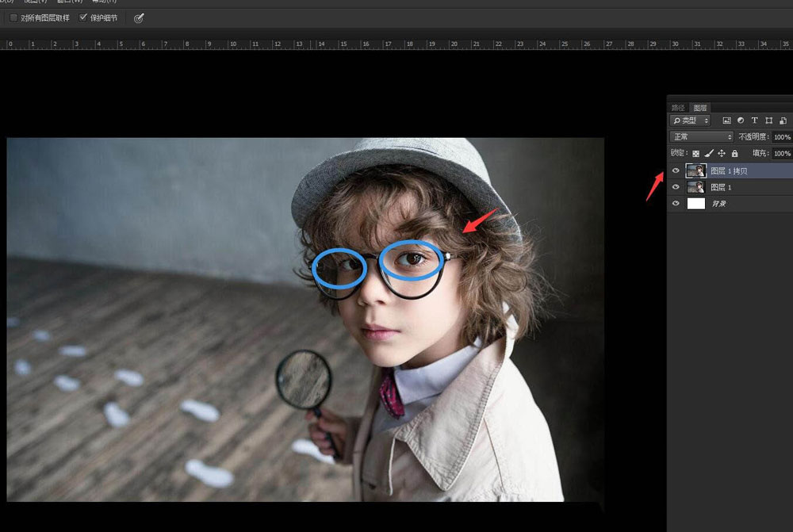Hide the 图层 1 拷贝 layer
This screenshot has height=532, width=793.
point(676,171)
